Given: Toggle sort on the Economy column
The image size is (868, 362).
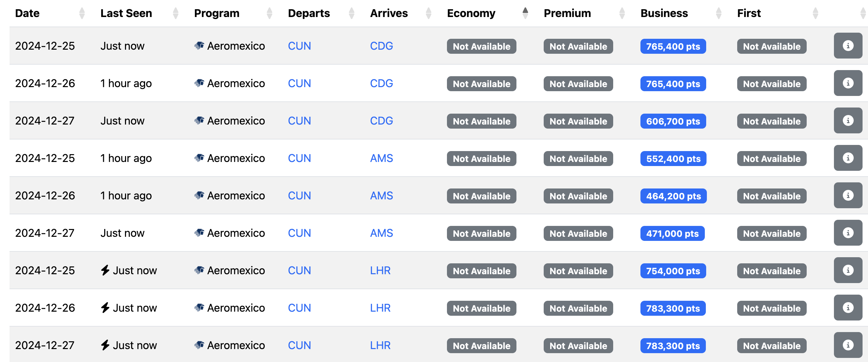Looking at the screenshot, I should pos(471,13).
